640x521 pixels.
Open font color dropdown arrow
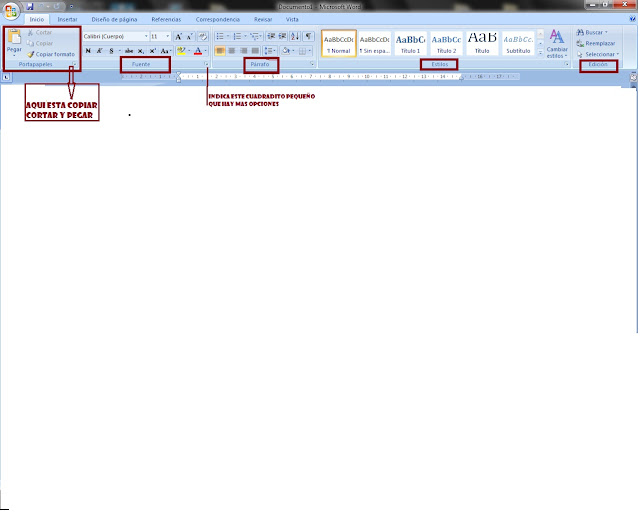(x=206, y=51)
